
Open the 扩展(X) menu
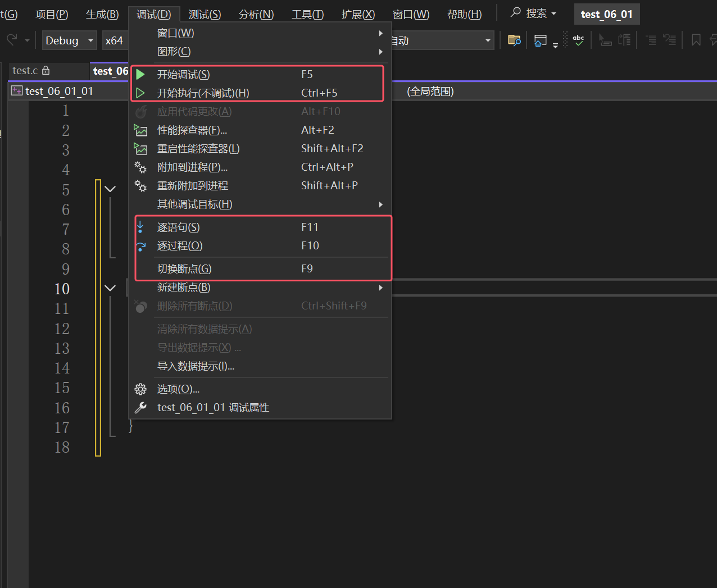pos(358,14)
